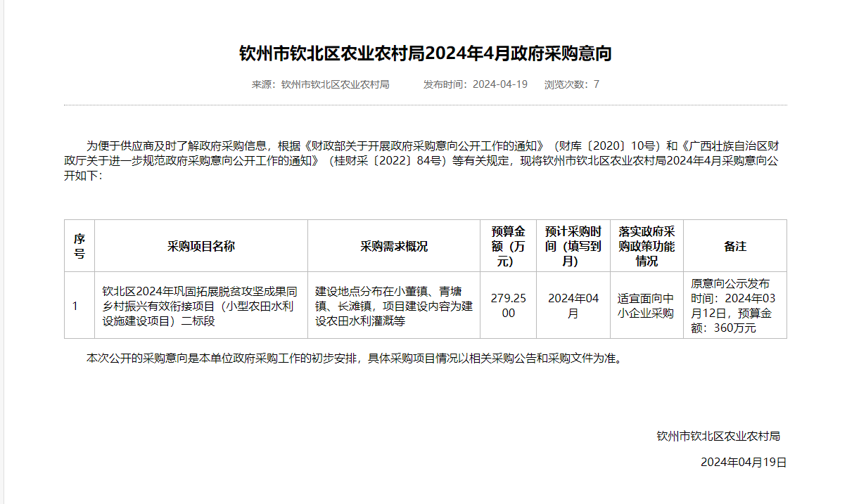Click the table header 序号
Image resolution: width=847 pixels, height=504 pixels.
coord(79,246)
